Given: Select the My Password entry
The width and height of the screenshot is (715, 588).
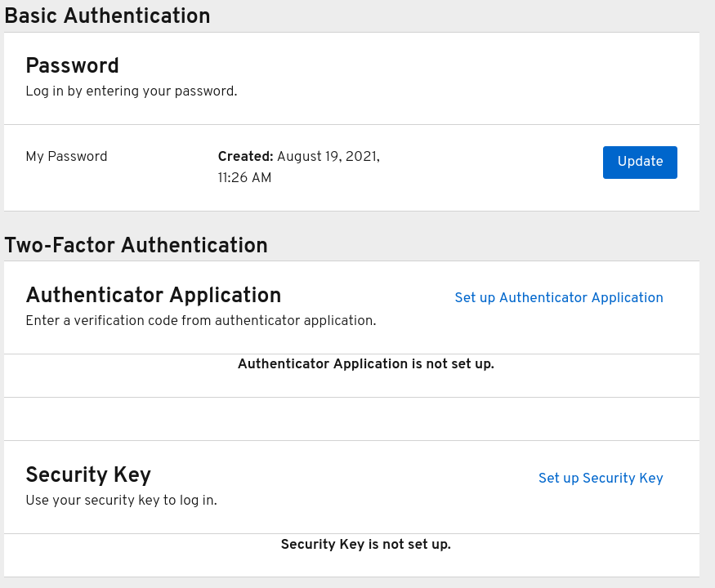Looking at the screenshot, I should (x=66, y=157).
